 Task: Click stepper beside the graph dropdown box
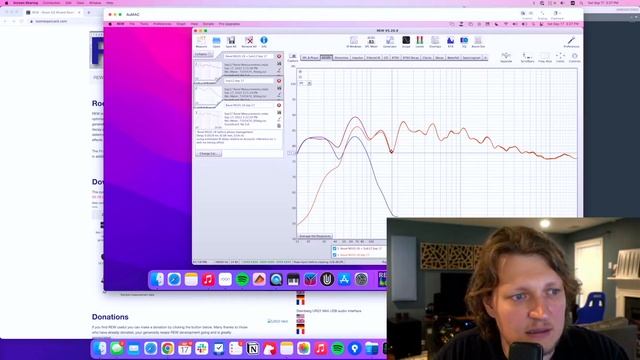[x=309, y=83]
